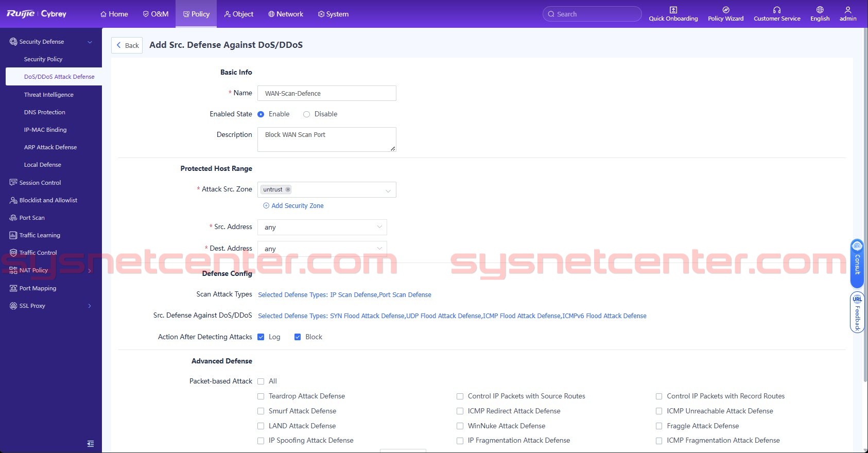Select DoS/DDoS Attack Defense in sidebar

(54, 77)
